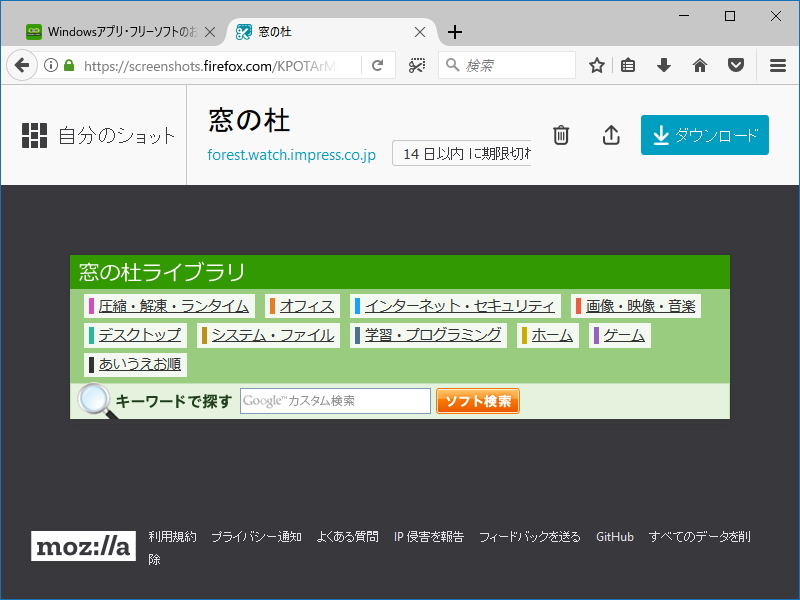Reload the page with the refresh icon
The image size is (800, 600).
(x=378, y=65)
